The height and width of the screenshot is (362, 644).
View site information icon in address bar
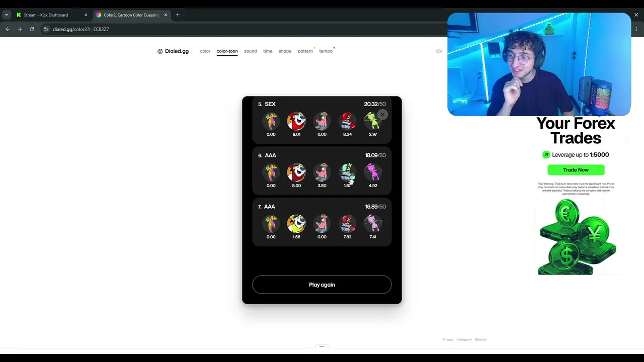tap(46, 29)
